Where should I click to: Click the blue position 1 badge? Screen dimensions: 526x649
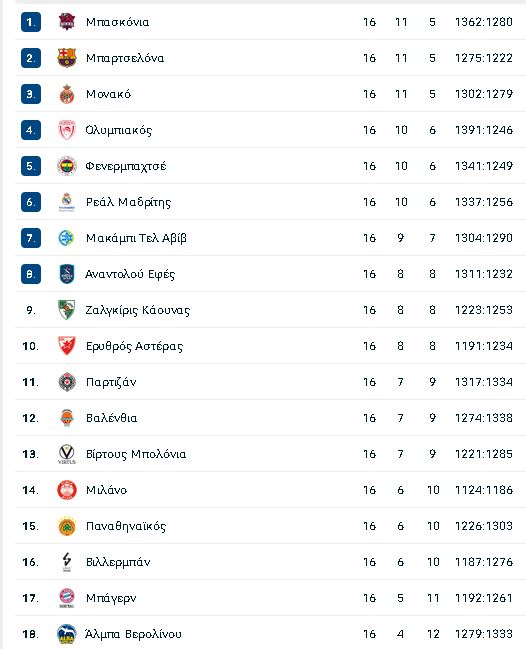click(31, 22)
